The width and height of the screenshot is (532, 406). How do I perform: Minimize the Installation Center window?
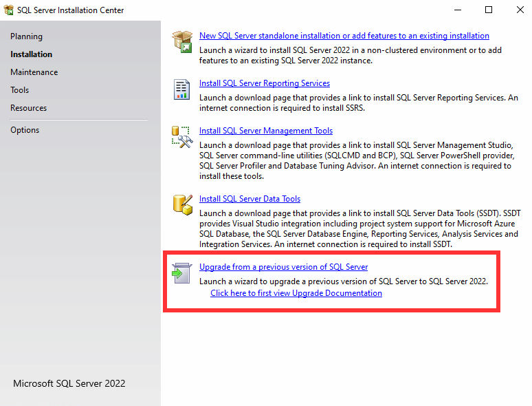[458, 10]
